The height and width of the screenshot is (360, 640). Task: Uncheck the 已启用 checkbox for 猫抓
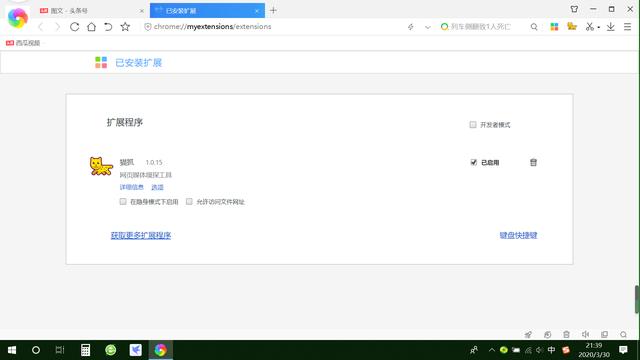tap(473, 162)
